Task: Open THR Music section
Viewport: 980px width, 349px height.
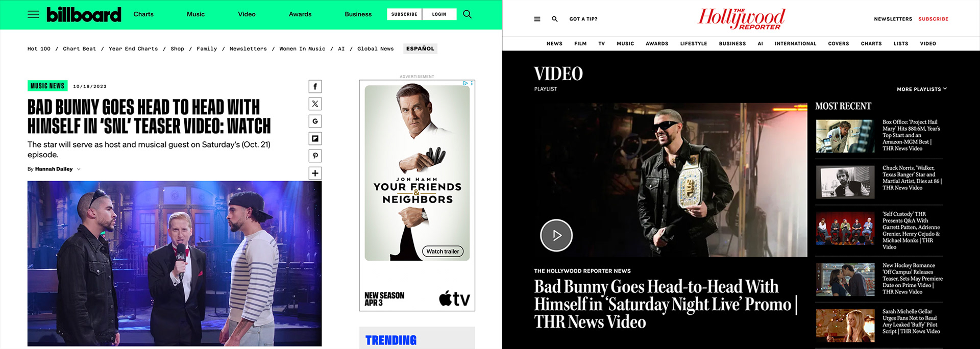Action: pos(625,44)
